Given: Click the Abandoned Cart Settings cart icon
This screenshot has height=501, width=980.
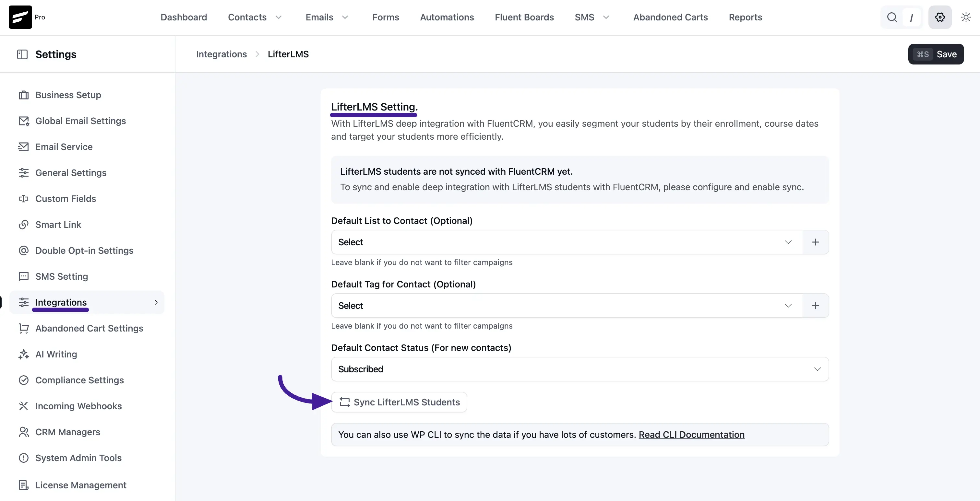Looking at the screenshot, I should coord(24,328).
